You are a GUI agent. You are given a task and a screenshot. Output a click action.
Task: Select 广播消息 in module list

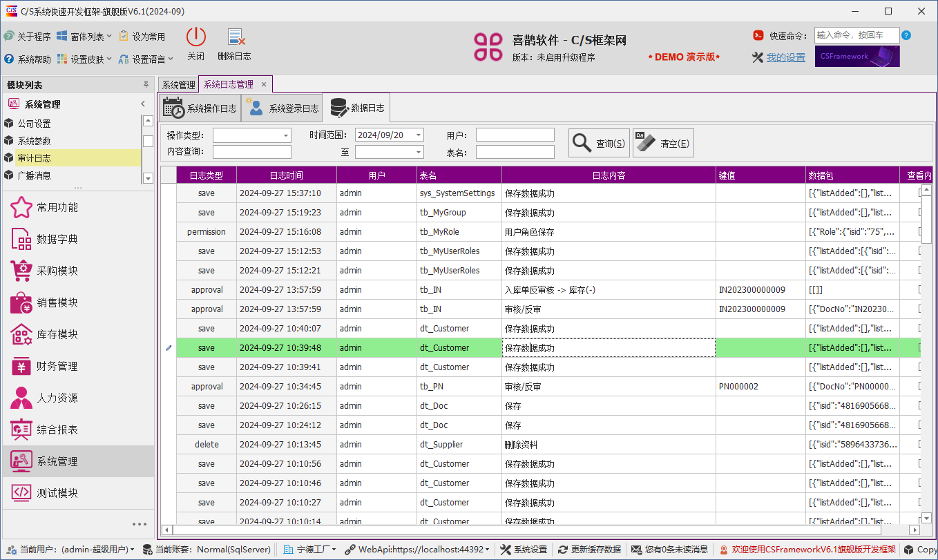pos(72,175)
